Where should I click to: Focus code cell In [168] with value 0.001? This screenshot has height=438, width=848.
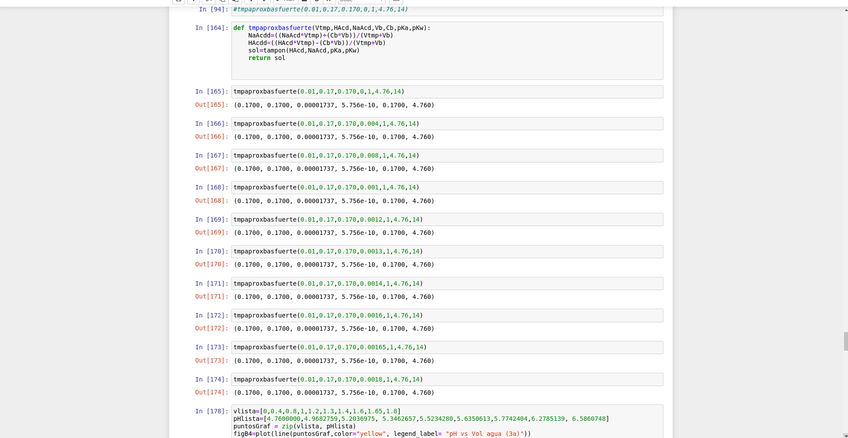pyautogui.click(x=445, y=188)
